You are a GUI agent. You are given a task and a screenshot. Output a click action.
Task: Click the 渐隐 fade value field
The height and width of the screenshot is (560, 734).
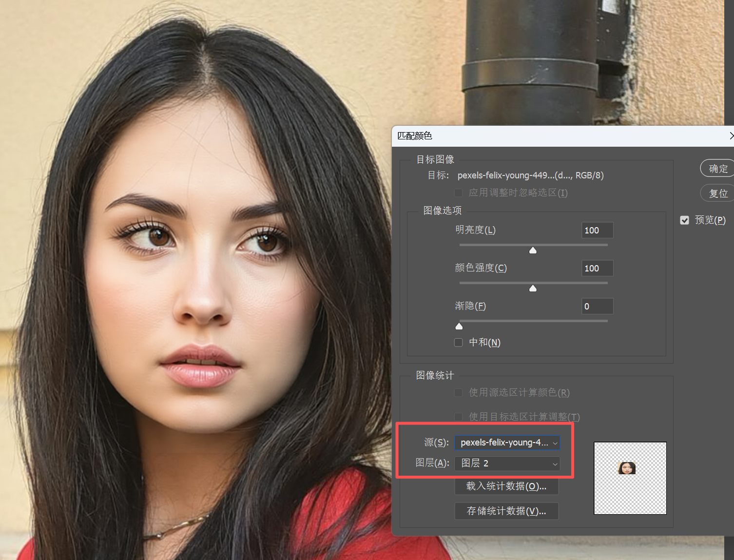click(597, 307)
